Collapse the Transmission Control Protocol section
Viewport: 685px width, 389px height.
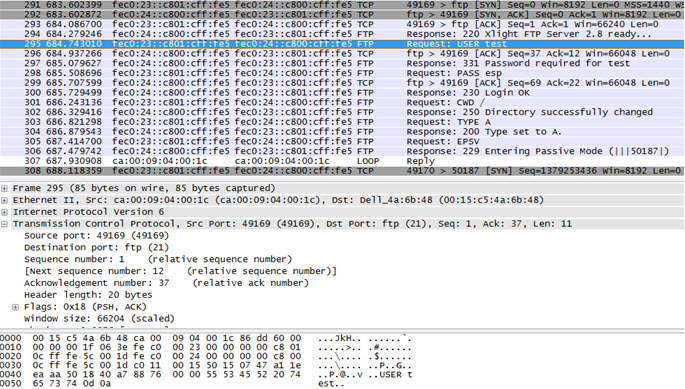tap(4, 224)
